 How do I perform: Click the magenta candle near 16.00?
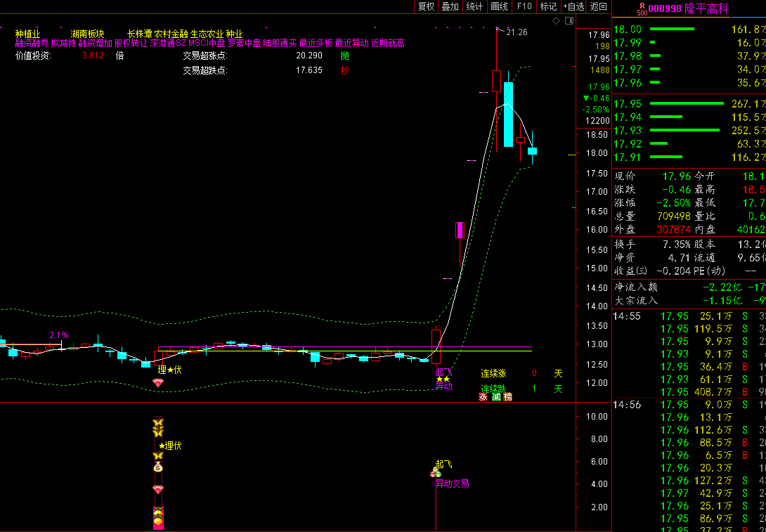pyautogui.click(x=460, y=230)
